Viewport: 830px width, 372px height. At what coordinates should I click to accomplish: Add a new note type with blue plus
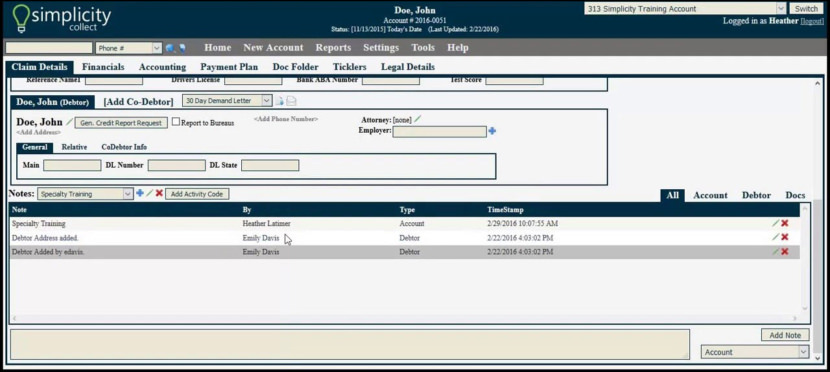140,194
